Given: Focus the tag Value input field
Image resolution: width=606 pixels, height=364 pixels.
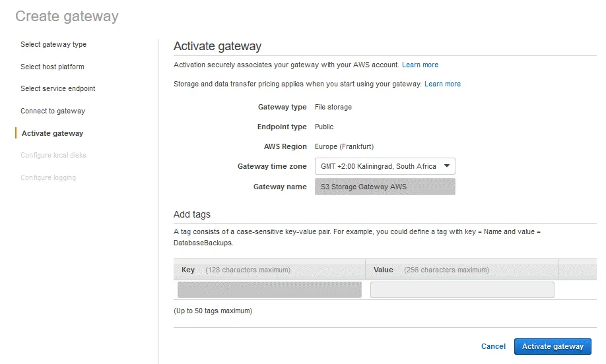Looking at the screenshot, I should tap(462, 290).
